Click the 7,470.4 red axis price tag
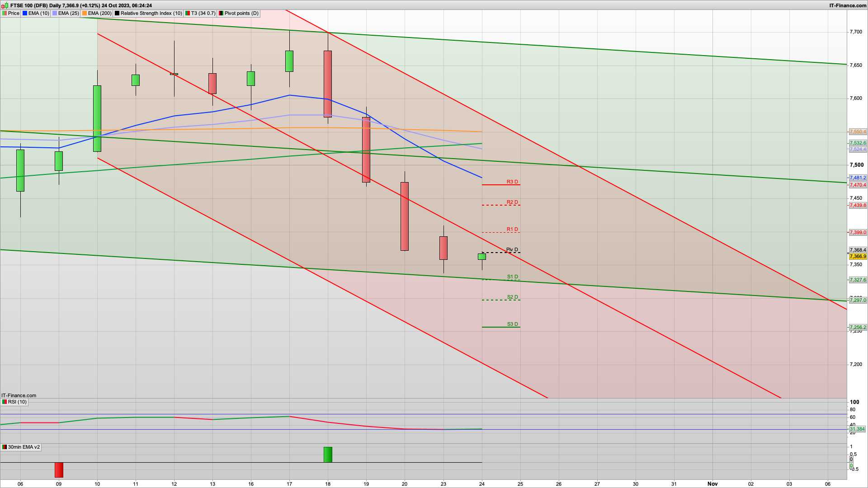Screen dimensions: 868x488 point(858,185)
